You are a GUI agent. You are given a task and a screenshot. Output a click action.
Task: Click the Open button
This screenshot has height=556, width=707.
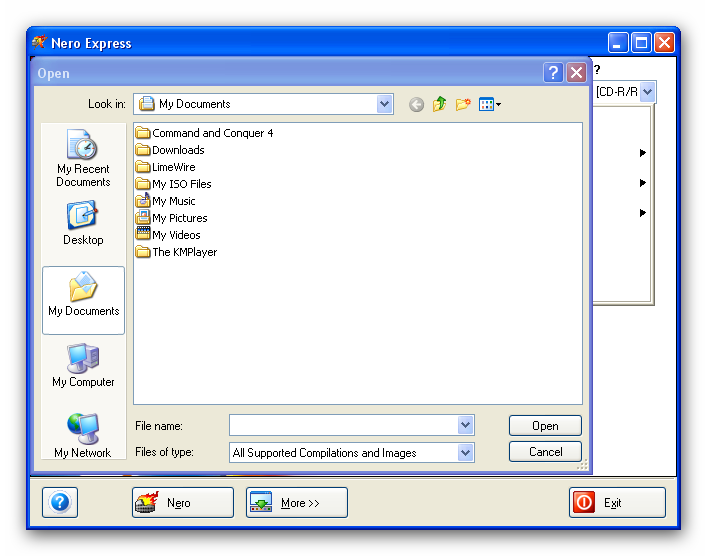tap(545, 425)
